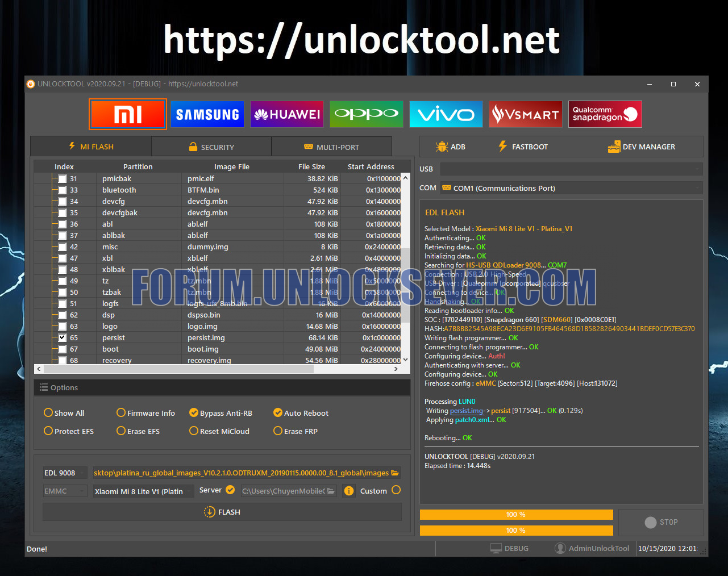Click the DEBUG monitor icon in status bar

point(496,548)
